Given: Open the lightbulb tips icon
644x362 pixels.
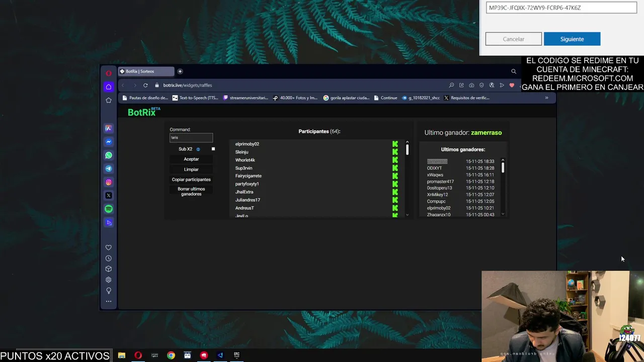Looking at the screenshot, I should [108, 291].
